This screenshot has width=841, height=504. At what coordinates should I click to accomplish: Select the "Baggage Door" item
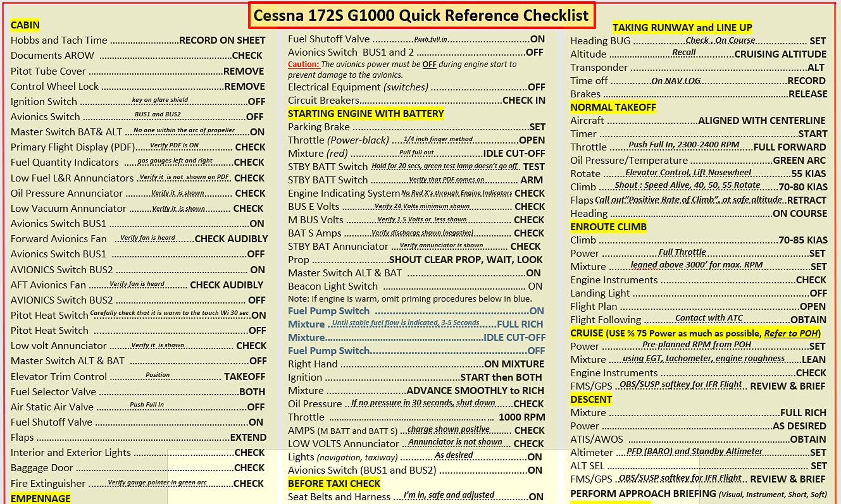pyautogui.click(x=138, y=468)
